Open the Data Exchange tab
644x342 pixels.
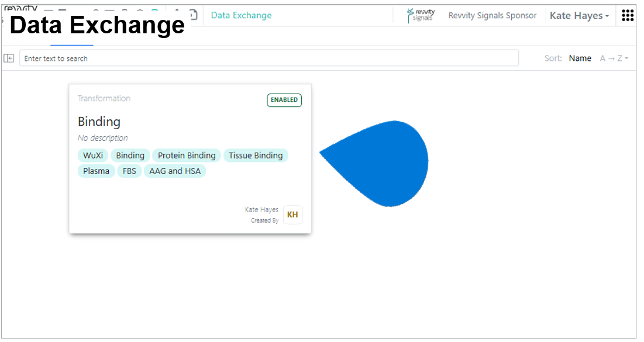[241, 15]
